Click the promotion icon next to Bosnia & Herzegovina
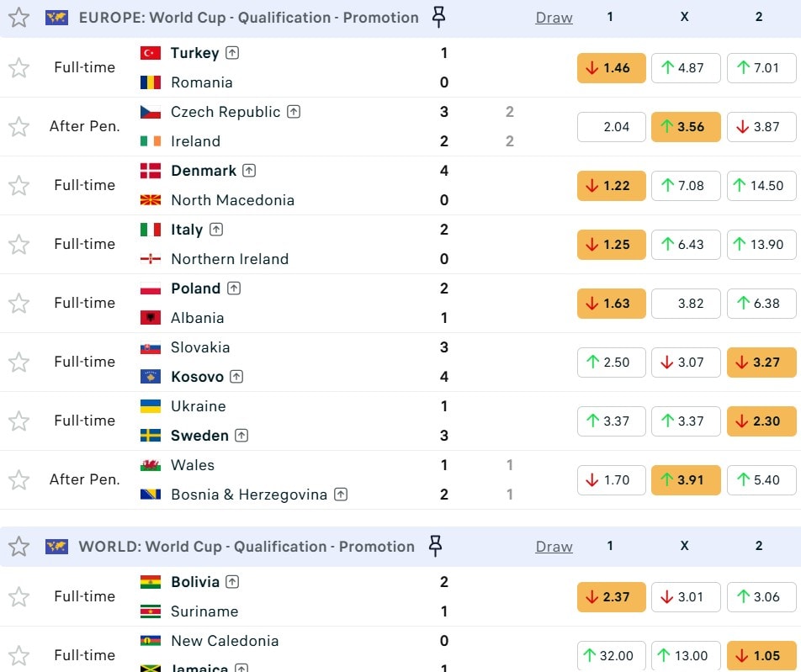 point(340,495)
